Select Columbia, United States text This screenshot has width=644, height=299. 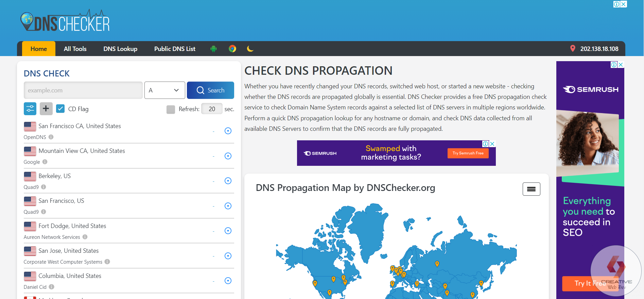point(70,276)
